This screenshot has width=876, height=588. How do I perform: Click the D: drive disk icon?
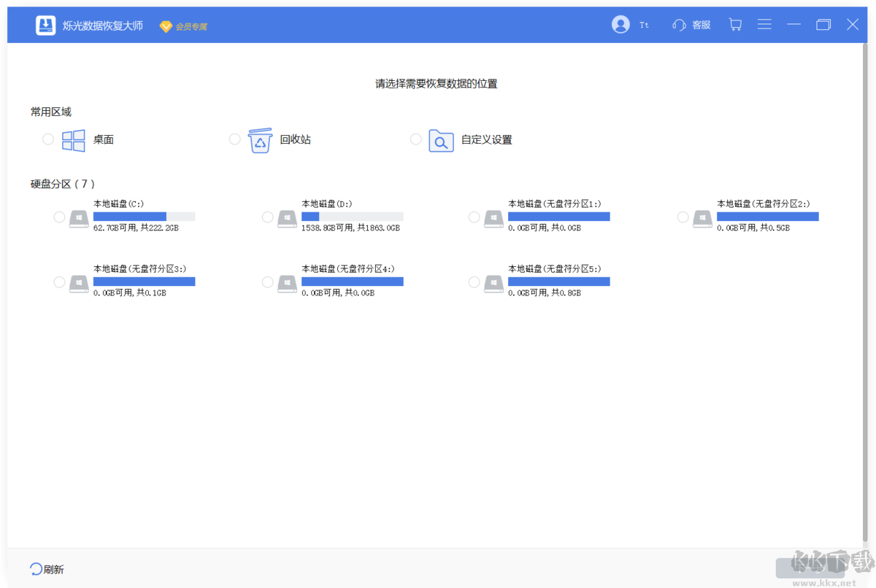pos(286,218)
